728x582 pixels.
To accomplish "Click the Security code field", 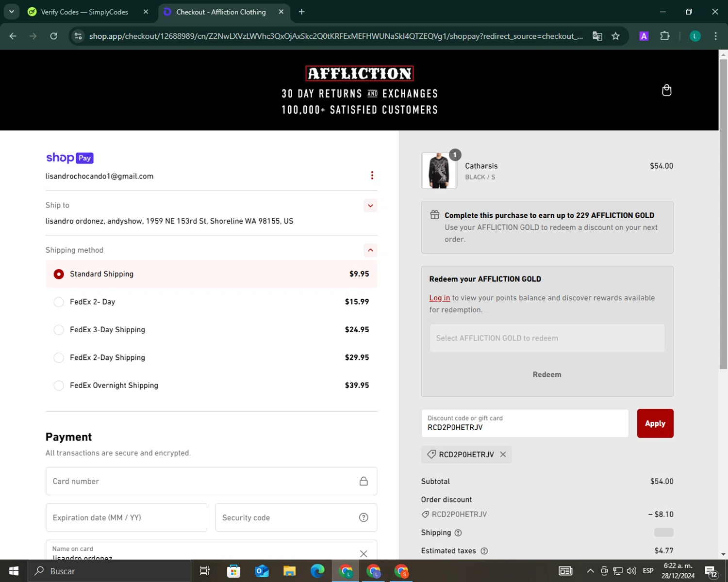I will point(296,517).
